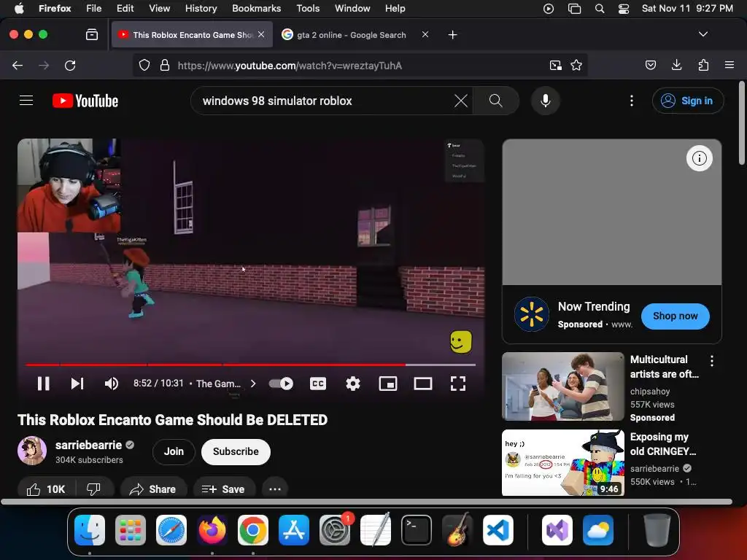Open tracking protection shield
747x560 pixels.
144,65
